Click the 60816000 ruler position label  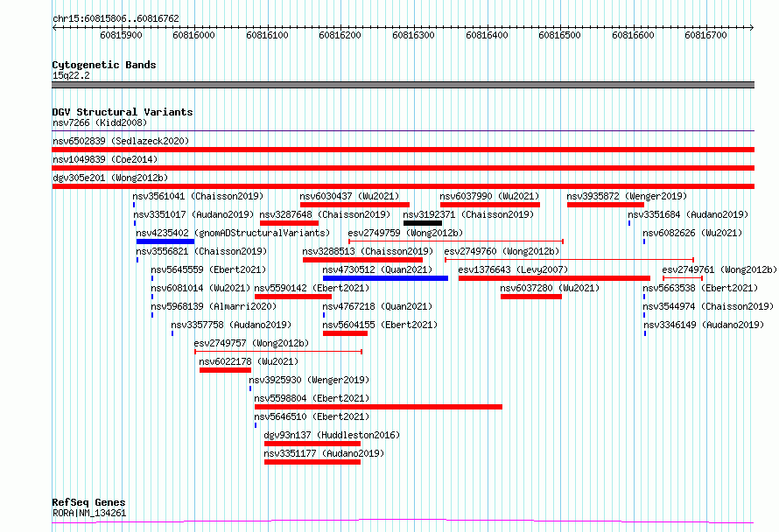click(x=193, y=35)
